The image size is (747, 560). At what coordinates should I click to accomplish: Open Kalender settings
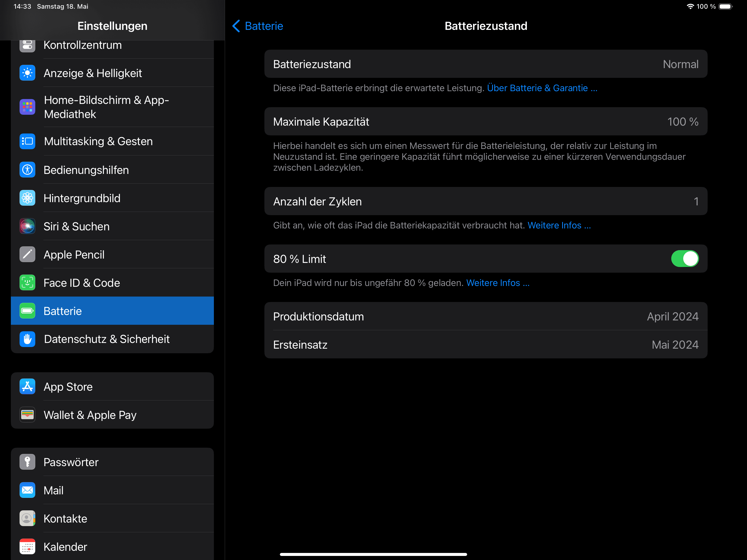click(112, 547)
